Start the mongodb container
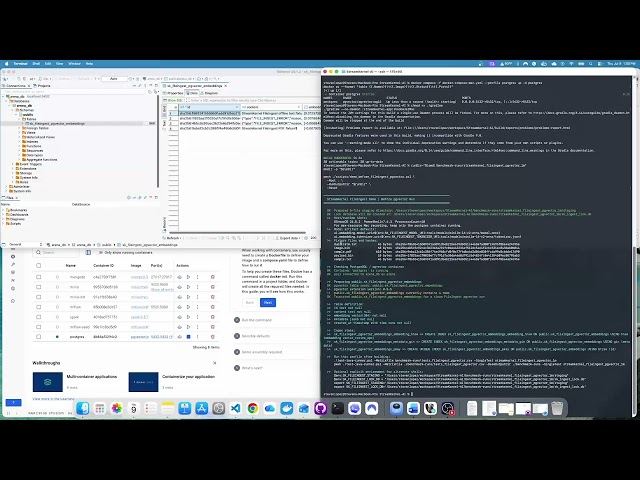 click(x=189, y=277)
